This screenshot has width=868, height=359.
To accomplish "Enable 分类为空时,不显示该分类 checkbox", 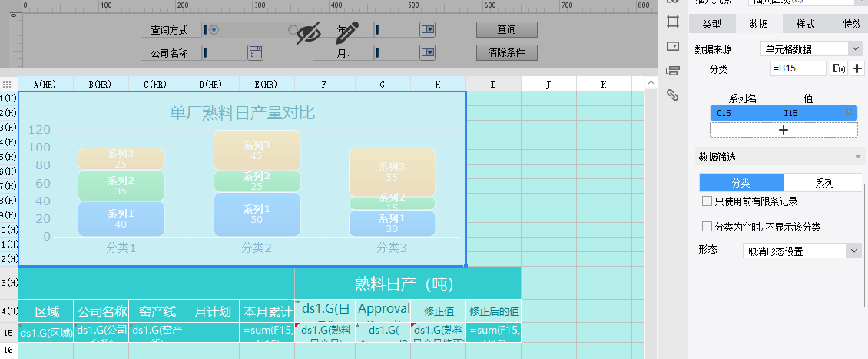I will point(707,227).
